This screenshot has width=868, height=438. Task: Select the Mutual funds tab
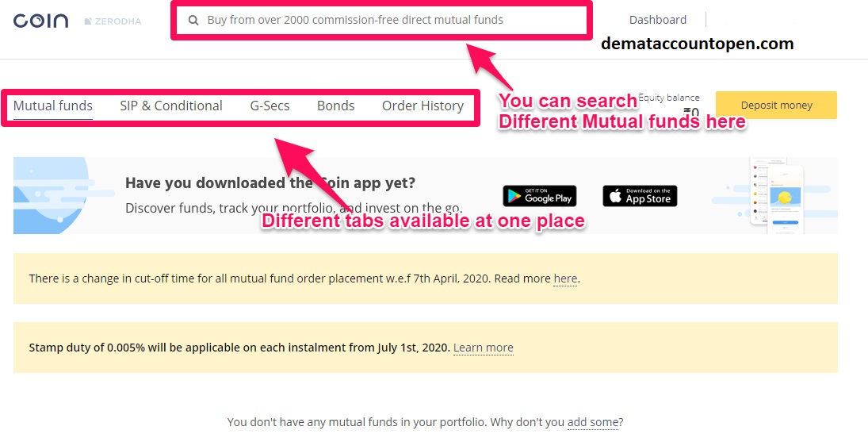[52, 106]
